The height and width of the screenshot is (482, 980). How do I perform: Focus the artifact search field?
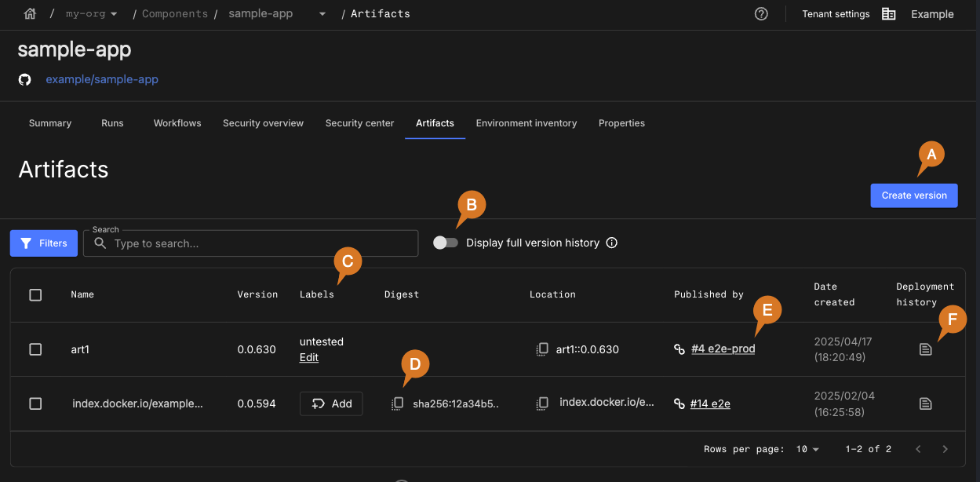coord(259,243)
